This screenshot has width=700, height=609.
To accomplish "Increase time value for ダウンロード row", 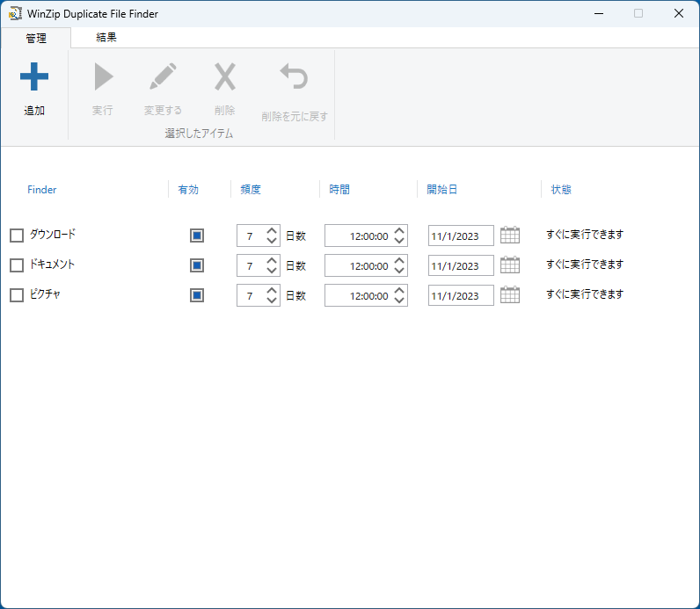I will 399,230.
